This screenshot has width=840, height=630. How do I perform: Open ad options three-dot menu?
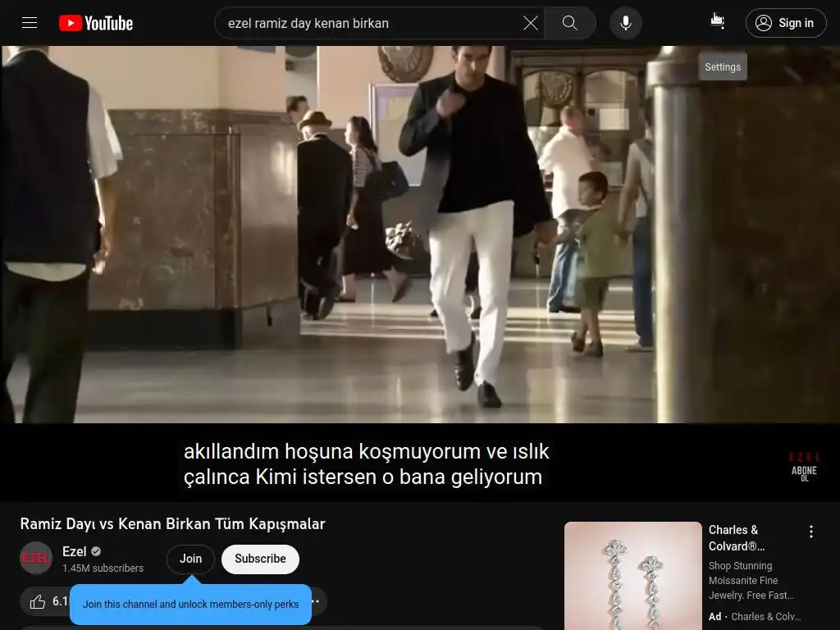811,532
